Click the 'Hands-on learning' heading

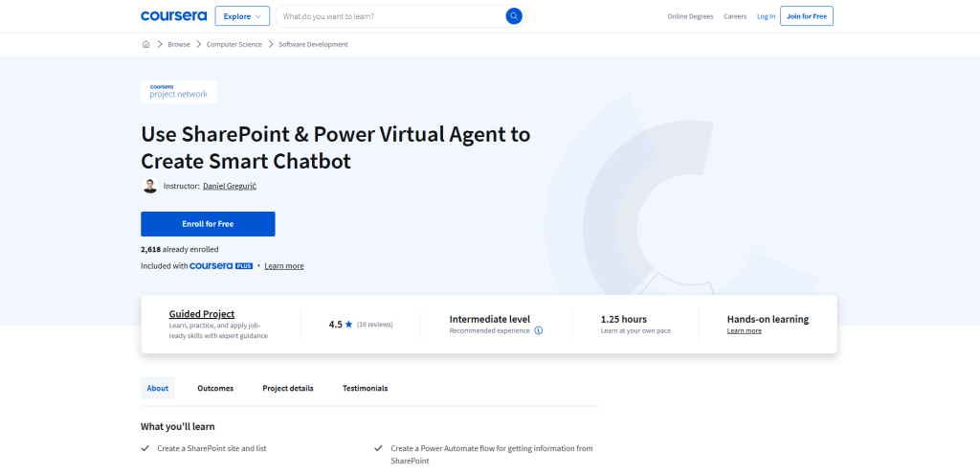(768, 319)
